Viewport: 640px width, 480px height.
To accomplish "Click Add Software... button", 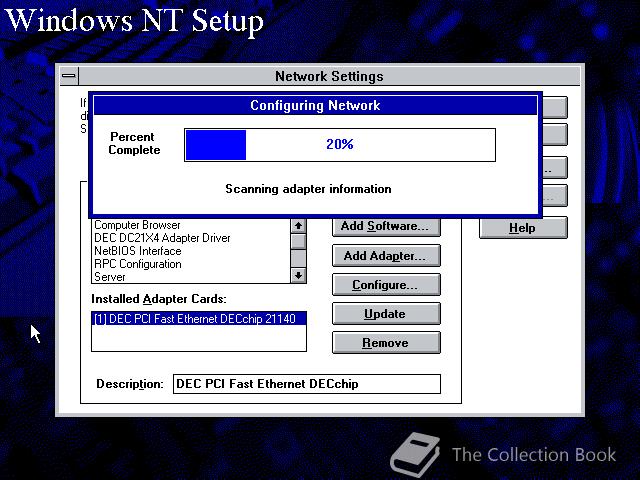I will [386, 227].
